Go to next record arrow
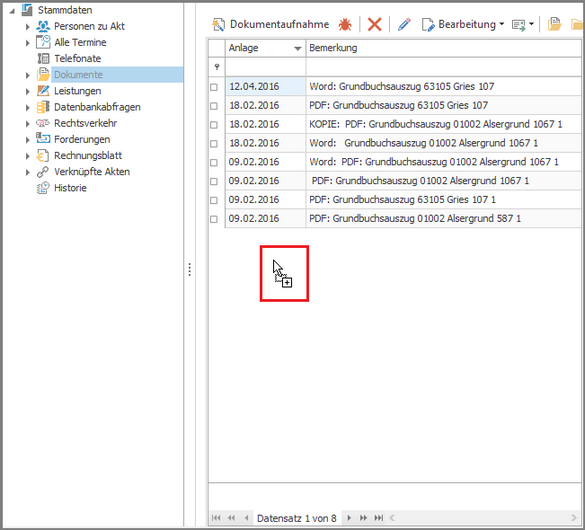The height and width of the screenshot is (530, 585). [x=349, y=518]
